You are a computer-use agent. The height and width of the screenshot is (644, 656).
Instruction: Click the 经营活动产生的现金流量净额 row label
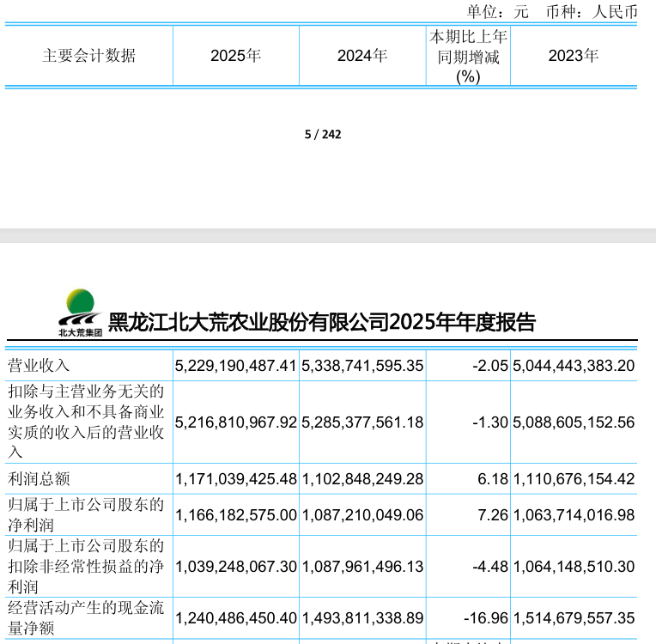(x=86, y=617)
